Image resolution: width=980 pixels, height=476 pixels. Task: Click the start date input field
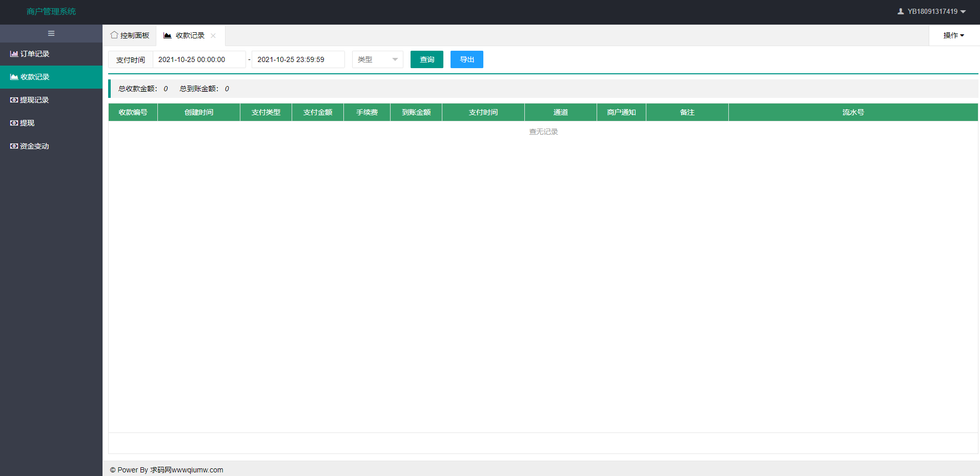(x=199, y=59)
